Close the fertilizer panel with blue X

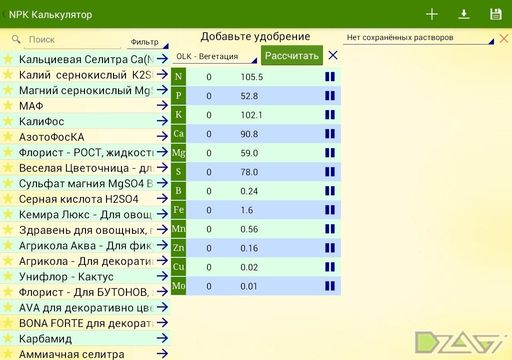333,55
